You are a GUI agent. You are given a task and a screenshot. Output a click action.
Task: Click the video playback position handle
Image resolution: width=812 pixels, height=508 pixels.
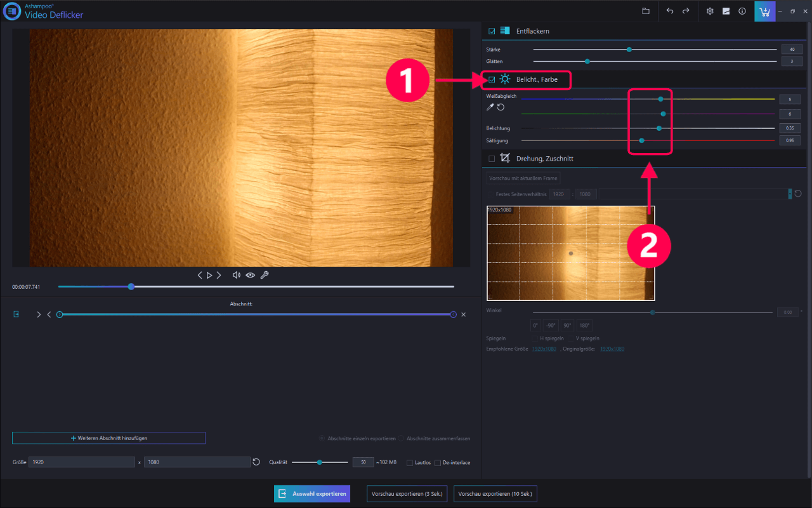tap(131, 286)
